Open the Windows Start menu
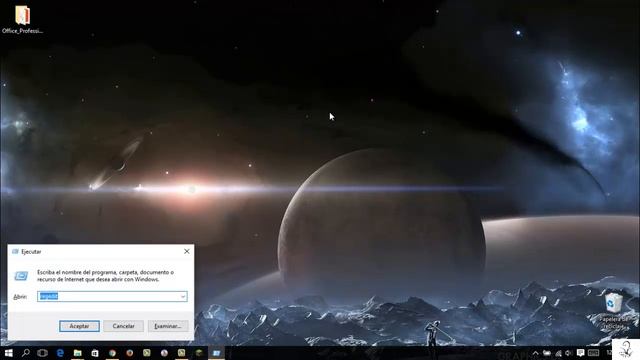 pos(8,353)
